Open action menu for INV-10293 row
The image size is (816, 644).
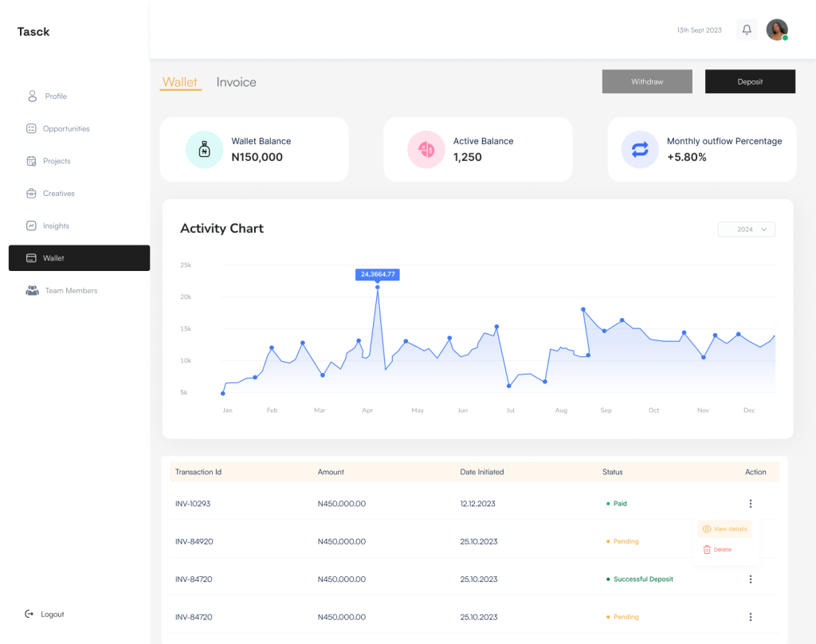751,504
